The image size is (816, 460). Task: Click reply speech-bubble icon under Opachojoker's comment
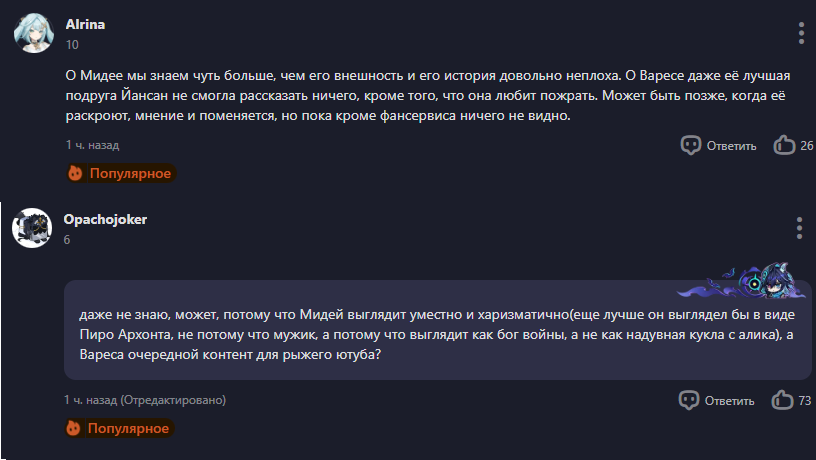pyautogui.click(x=689, y=400)
